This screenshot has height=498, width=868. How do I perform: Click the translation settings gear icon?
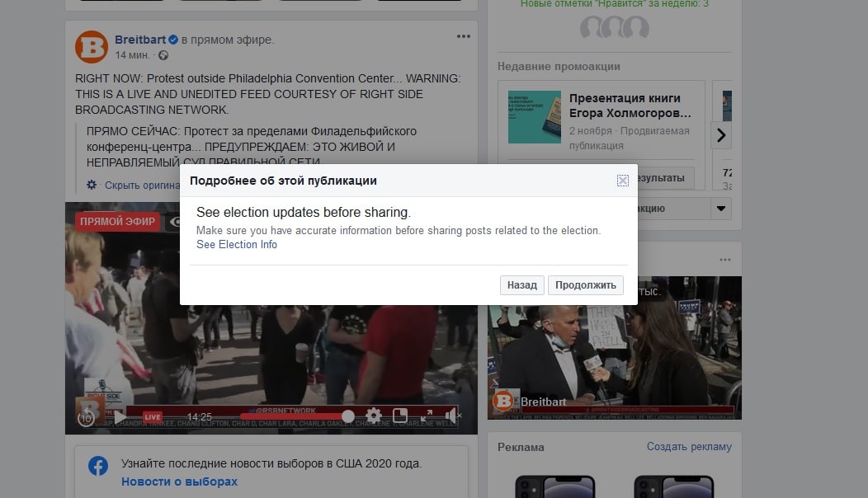92,185
